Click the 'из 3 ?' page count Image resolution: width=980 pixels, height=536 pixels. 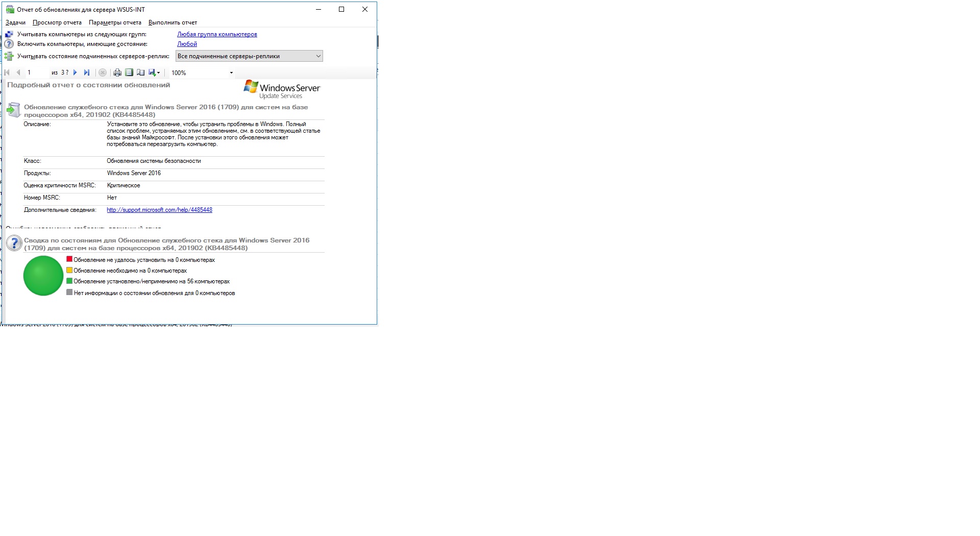click(60, 72)
